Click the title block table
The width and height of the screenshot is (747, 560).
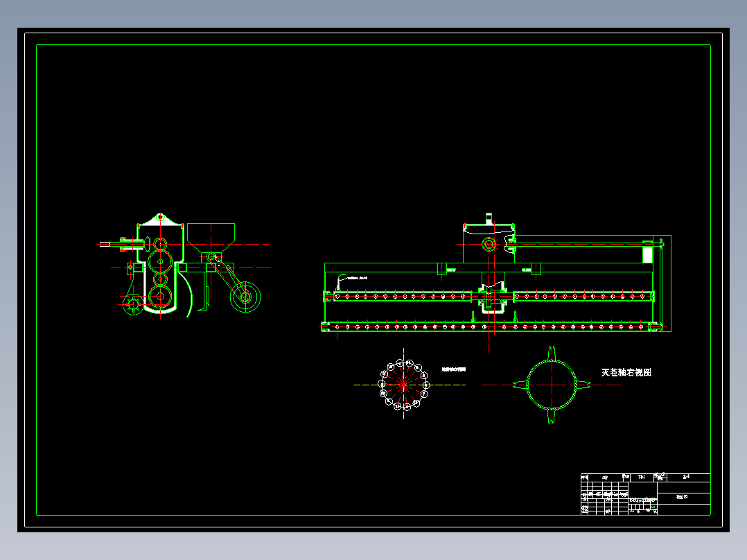pos(646,493)
